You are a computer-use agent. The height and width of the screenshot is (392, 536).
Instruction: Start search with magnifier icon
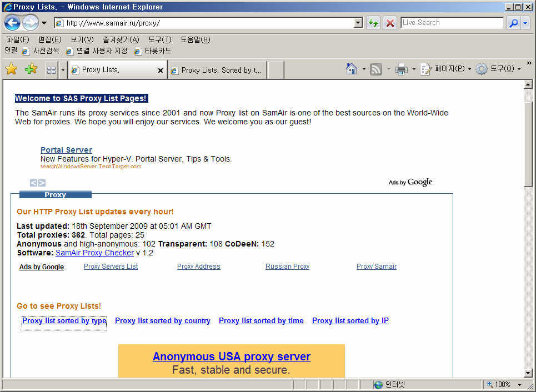pos(513,23)
